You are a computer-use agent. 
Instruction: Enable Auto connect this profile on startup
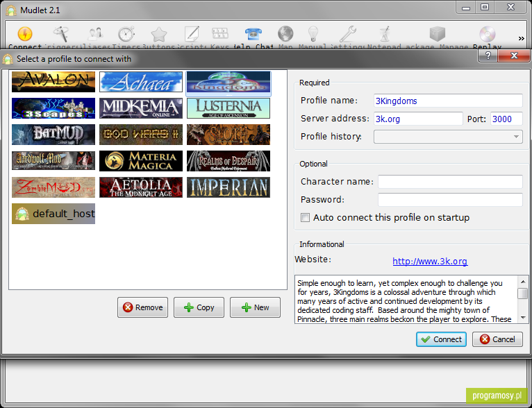pos(305,218)
